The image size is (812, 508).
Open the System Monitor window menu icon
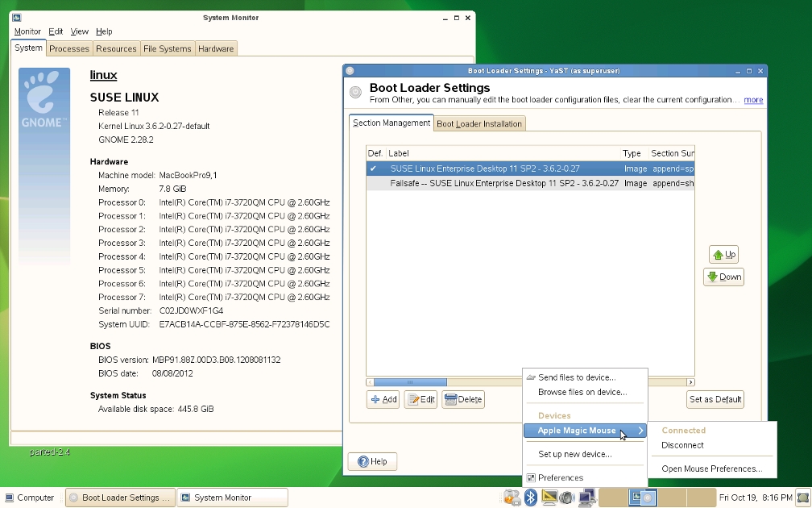click(17, 18)
